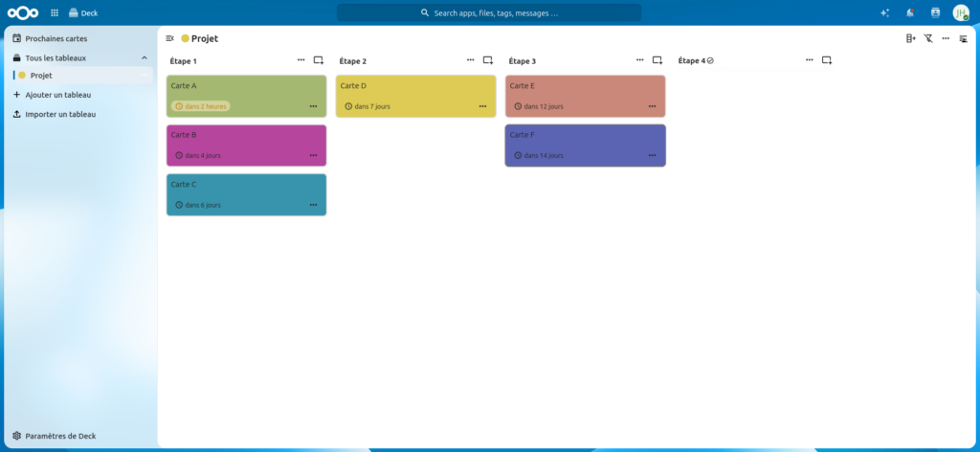The width and height of the screenshot is (980, 452).
Task: Add a card to Étape 2
Action: click(488, 60)
